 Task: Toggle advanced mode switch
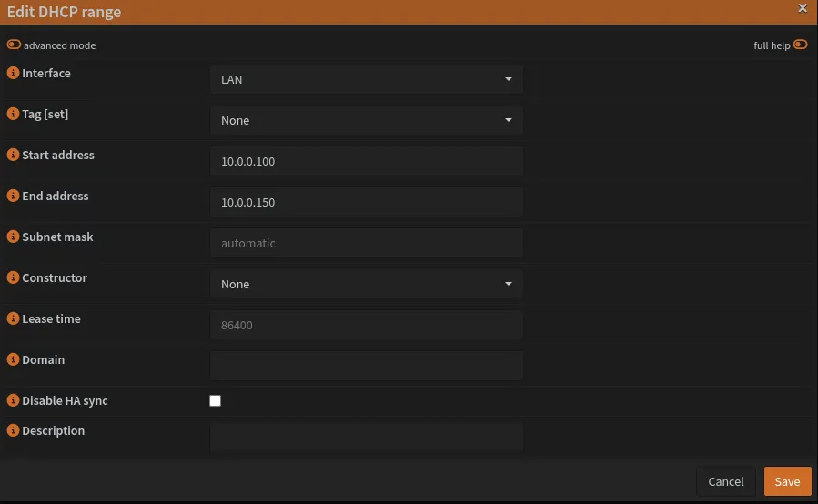(14, 45)
